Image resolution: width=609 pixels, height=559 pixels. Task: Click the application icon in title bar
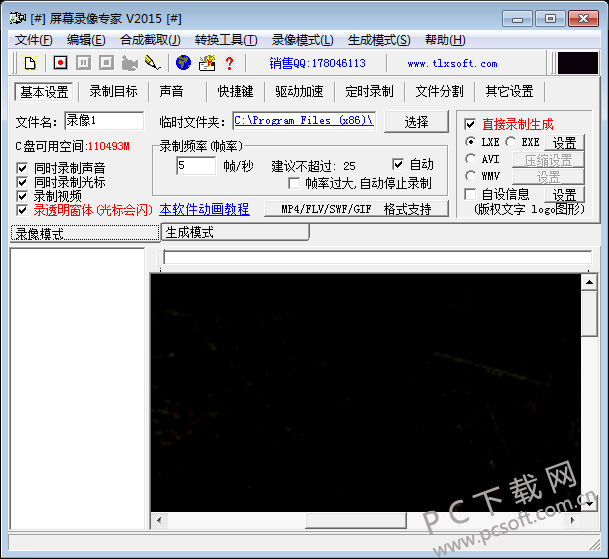[x=18, y=18]
